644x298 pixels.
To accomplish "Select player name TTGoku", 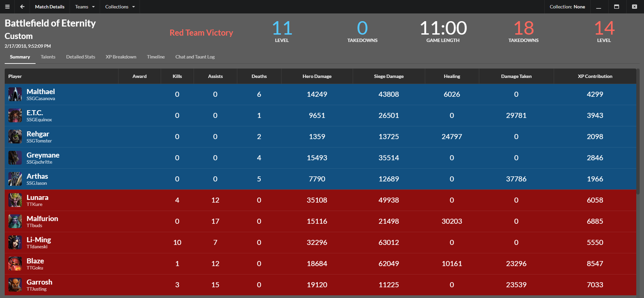I will tap(35, 268).
